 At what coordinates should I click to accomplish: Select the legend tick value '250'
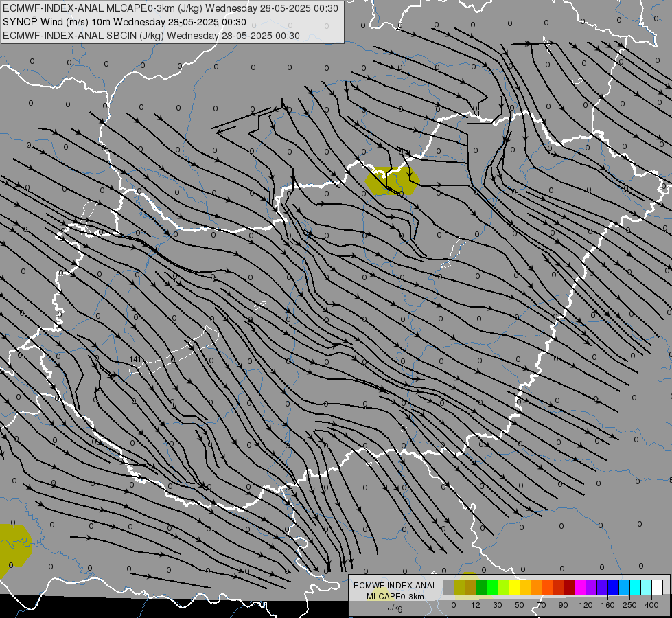[x=629, y=605]
